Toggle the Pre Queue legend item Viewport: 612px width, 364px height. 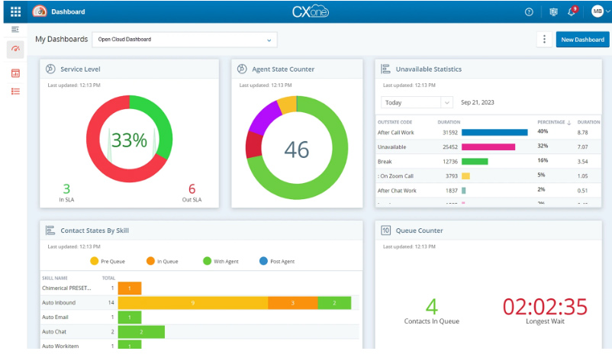(x=108, y=261)
